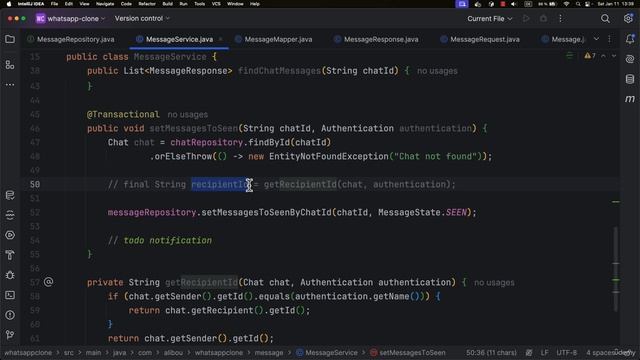This screenshot has width=640, height=360.
Task: Switch to MessageRepository.java tab
Action: [x=71, y=40]
